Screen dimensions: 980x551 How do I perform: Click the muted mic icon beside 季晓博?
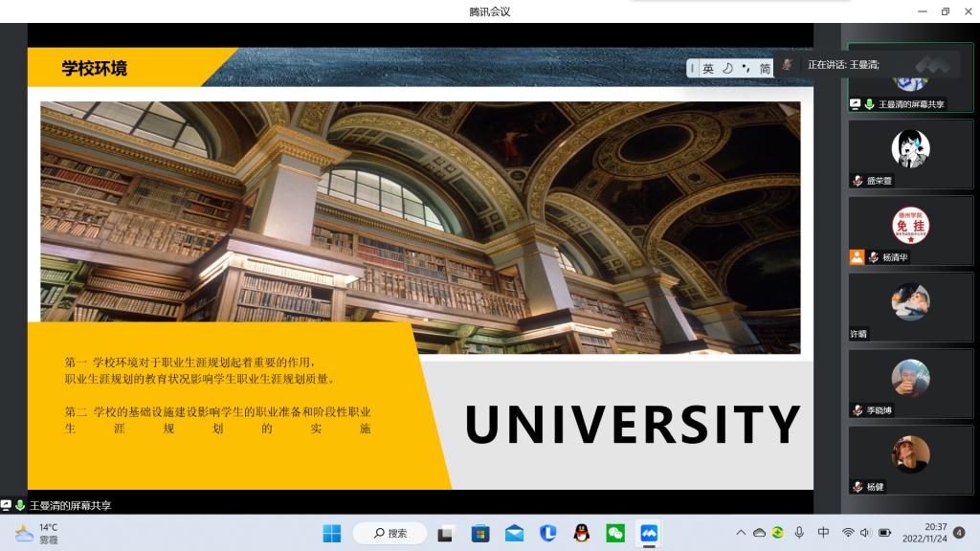(857, 410)
